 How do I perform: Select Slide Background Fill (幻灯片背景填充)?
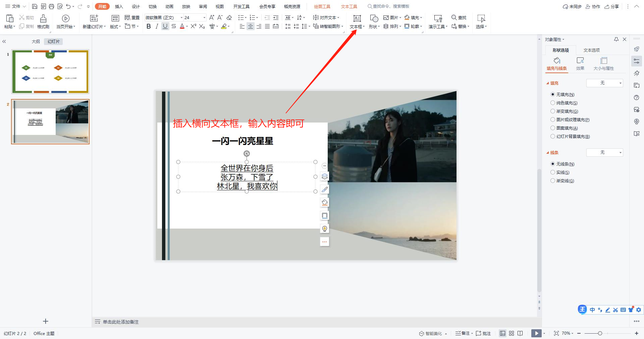tap(553, 136)
